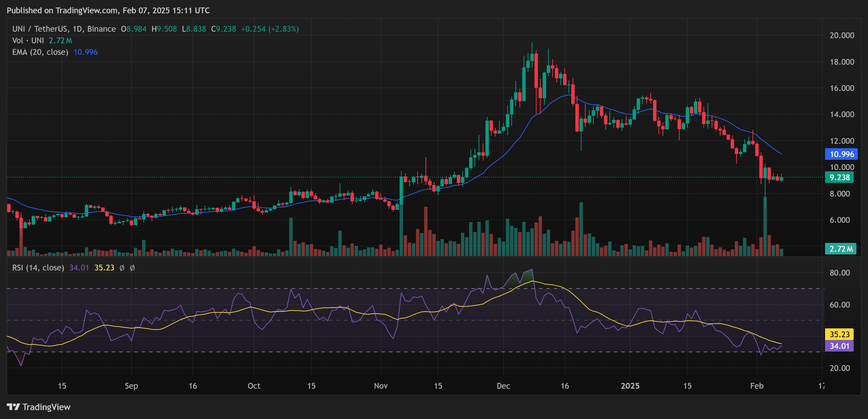Click the second Ø icon in RSI legend
This screenshot has height=419, width=868.
pos(132,268)
